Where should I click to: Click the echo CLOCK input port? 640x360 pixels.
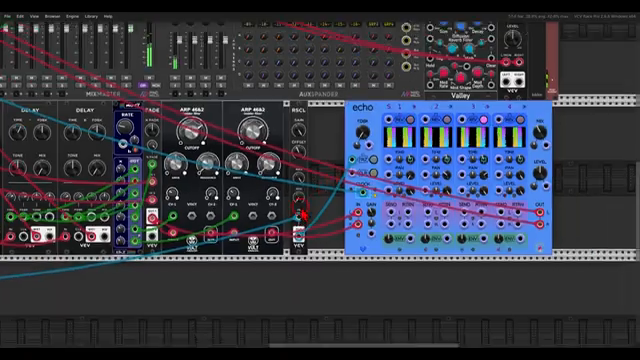pos(362,193)
